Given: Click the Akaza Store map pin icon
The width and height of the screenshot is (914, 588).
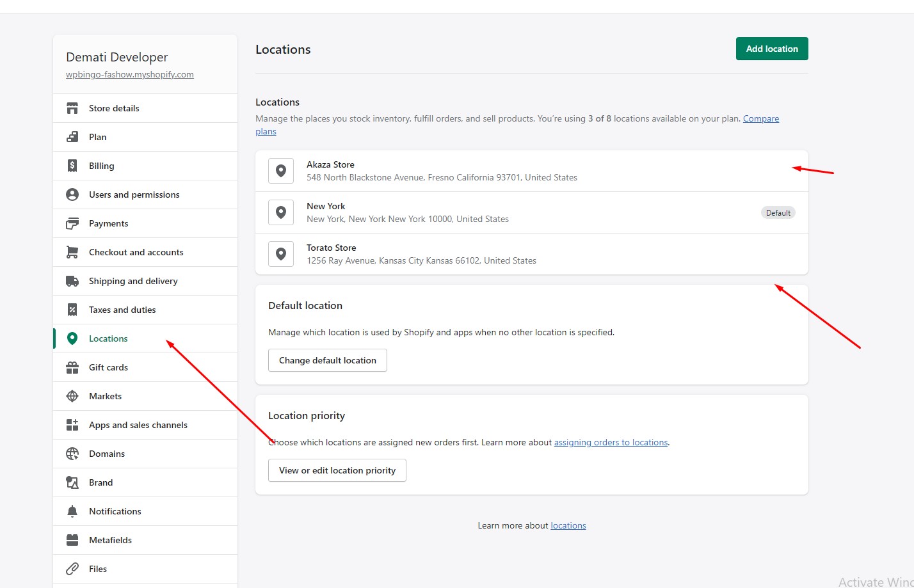Looking at the screenshot, I should [x=281, y=171].
